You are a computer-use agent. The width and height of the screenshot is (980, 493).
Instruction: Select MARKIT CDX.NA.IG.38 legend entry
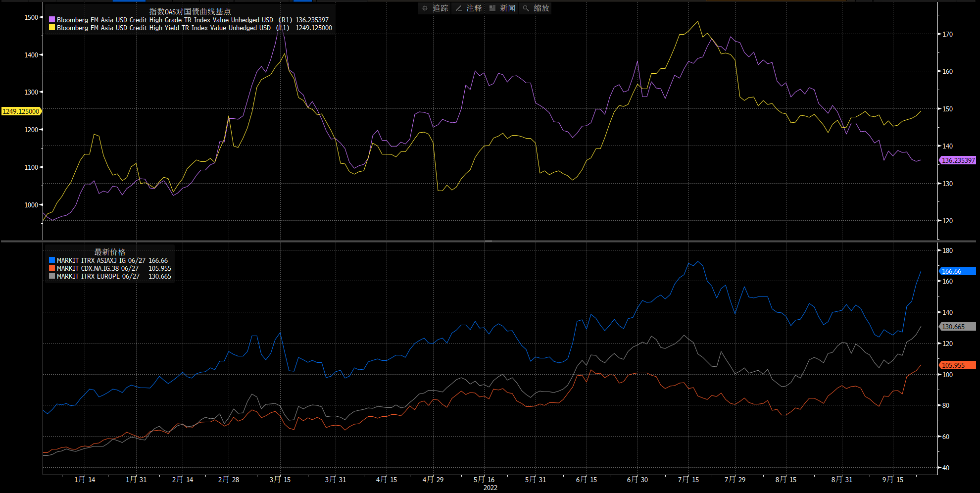point(98,268)
